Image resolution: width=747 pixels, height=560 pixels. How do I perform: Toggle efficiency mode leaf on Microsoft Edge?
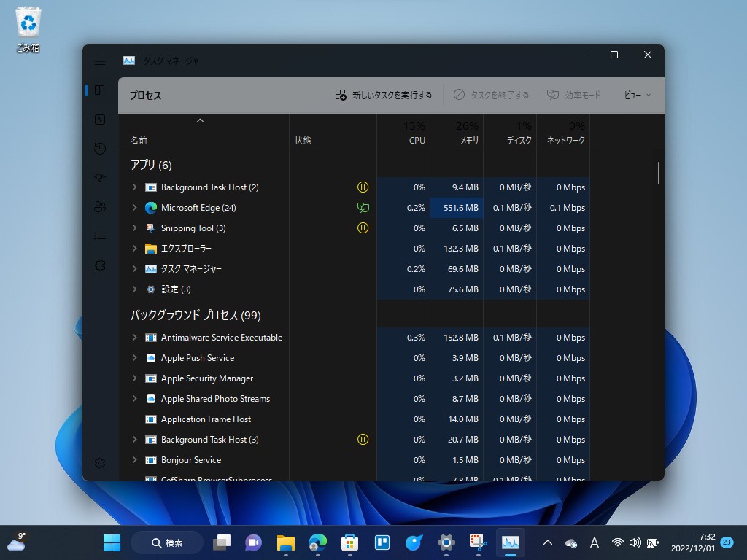[363, 207]
